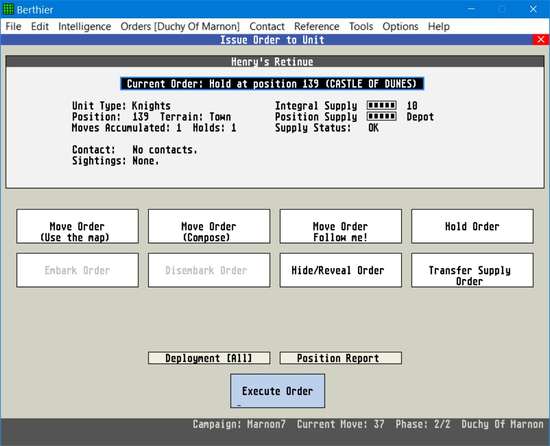Image resolution: width=550 pixels, height=446 pixels.
Task: Click the 'Terrain: Town' text
Action: pyautogui.click(x=195, y=117)
